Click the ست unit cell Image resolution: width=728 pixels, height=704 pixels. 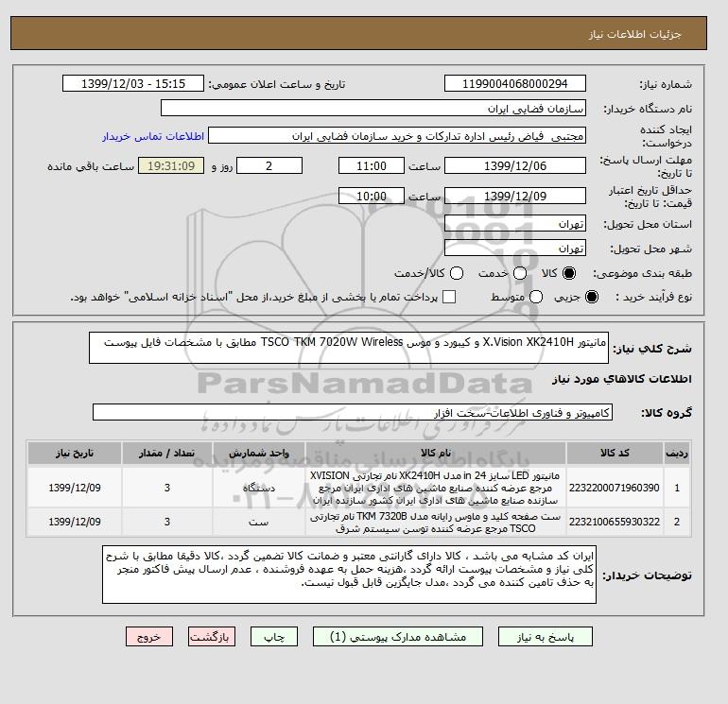[x=259, y=522]
